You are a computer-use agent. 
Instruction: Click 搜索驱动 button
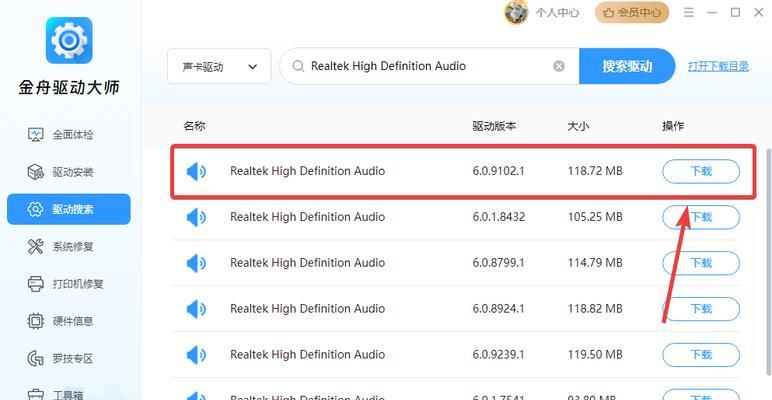[627, 66]
